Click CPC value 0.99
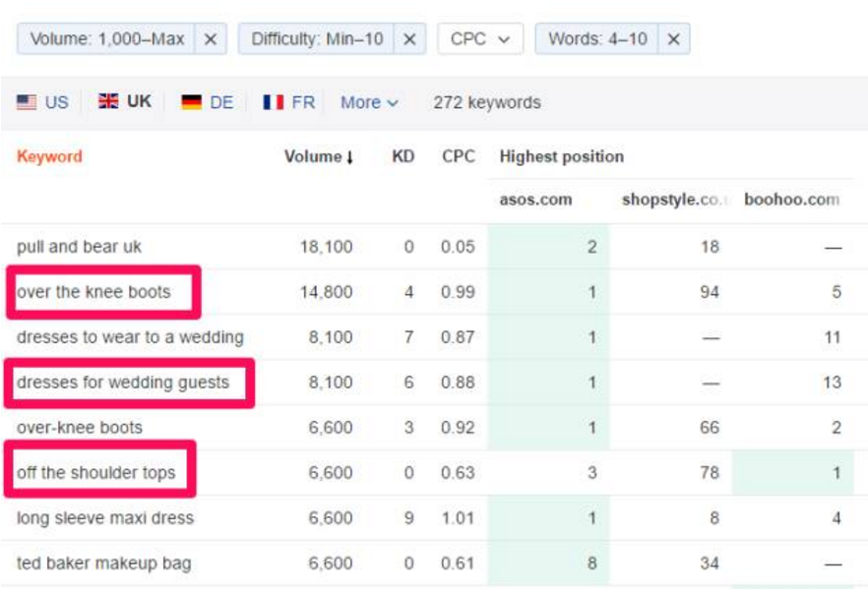Screen dimensions: 868x589 pos(458,292)
